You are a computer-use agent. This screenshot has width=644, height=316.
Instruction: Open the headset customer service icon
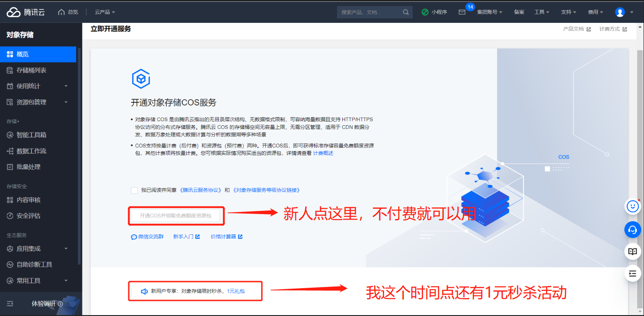632,230
